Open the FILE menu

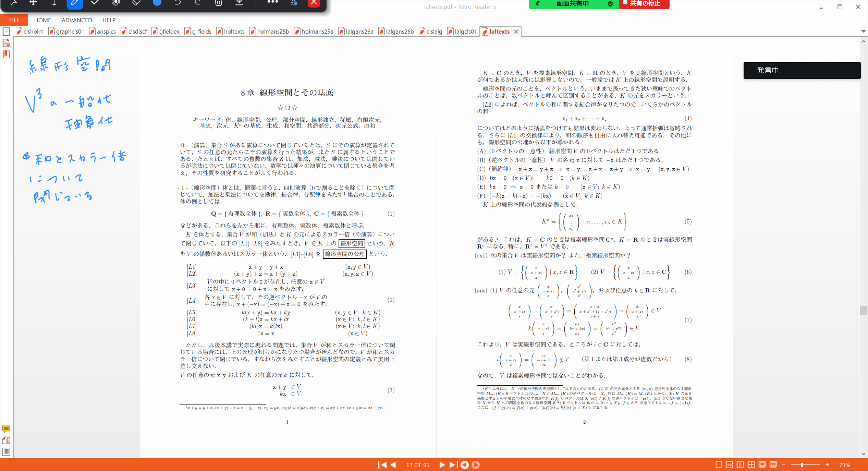[x=14, y=20]
